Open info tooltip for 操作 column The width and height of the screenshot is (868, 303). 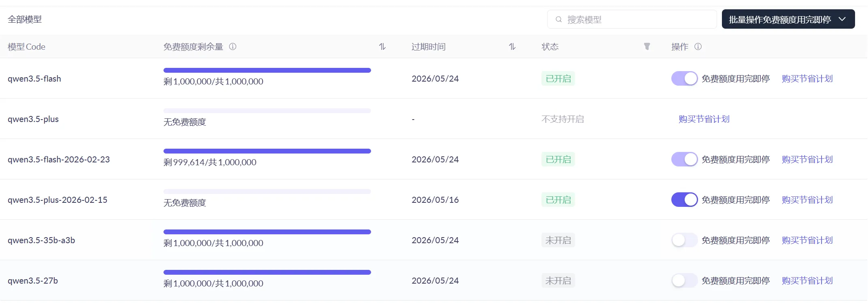pos(698,46)
